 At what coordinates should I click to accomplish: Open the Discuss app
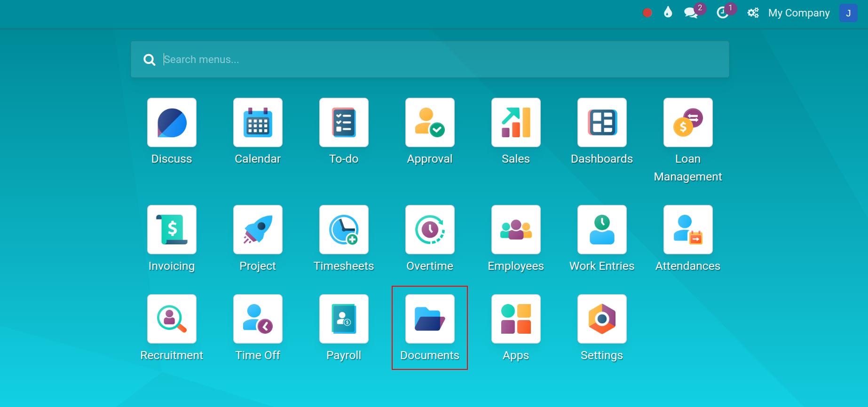172,123
